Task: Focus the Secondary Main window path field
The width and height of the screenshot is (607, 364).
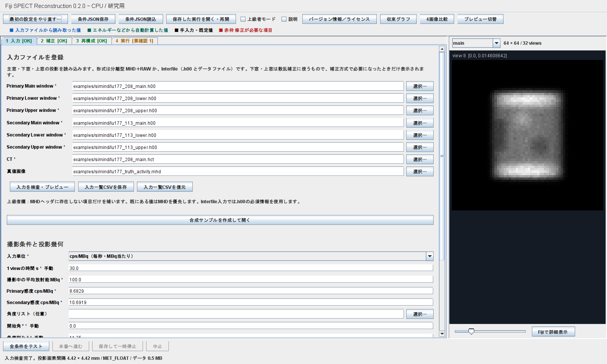Action: click(238, 123)
